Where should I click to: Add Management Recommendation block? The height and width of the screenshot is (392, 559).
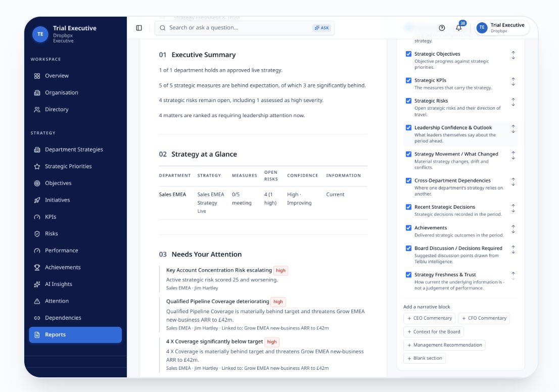tap(445, 345)
